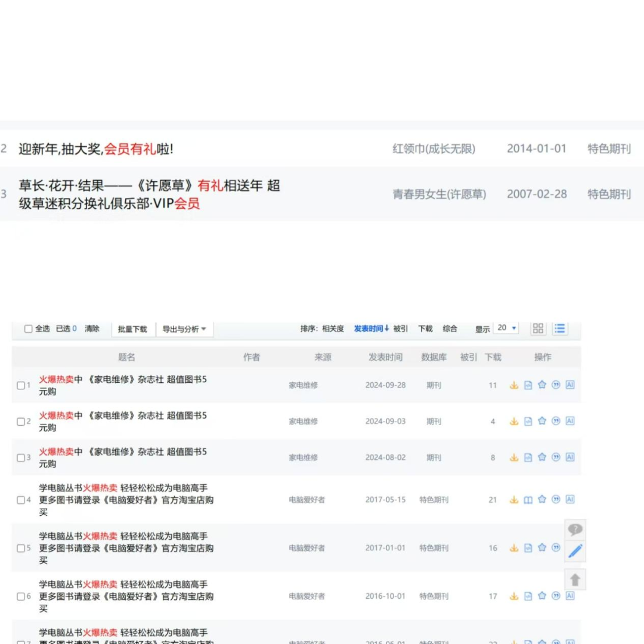Cite the 2024-08-02 家电维修 article

click(x=556, y=457)
